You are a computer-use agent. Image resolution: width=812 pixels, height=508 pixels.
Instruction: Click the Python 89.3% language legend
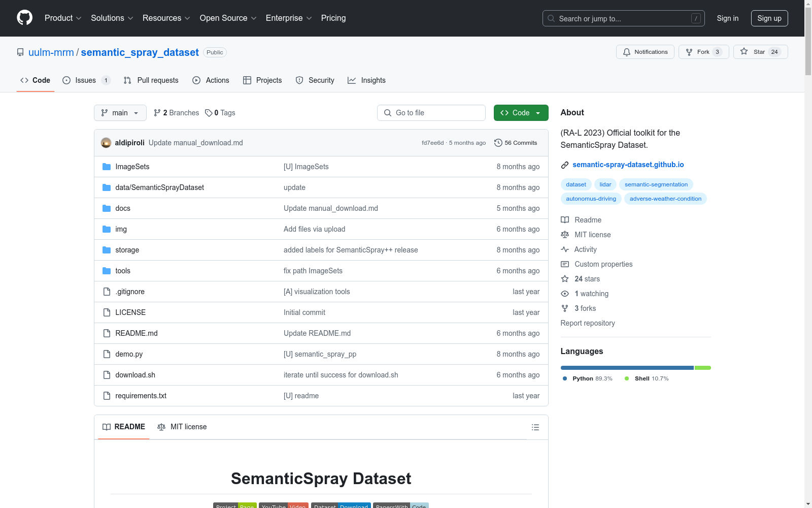pos(588,378)
